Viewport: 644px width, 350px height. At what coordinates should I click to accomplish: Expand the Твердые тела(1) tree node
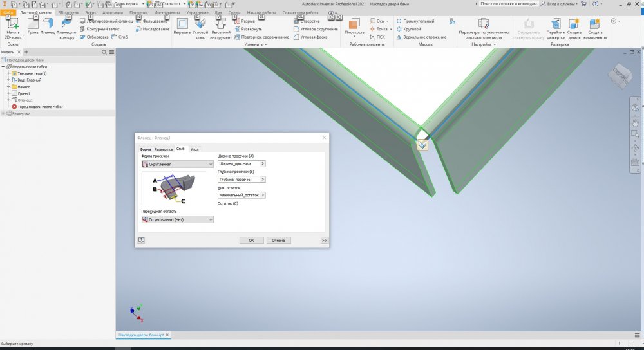tap(8, 73)
